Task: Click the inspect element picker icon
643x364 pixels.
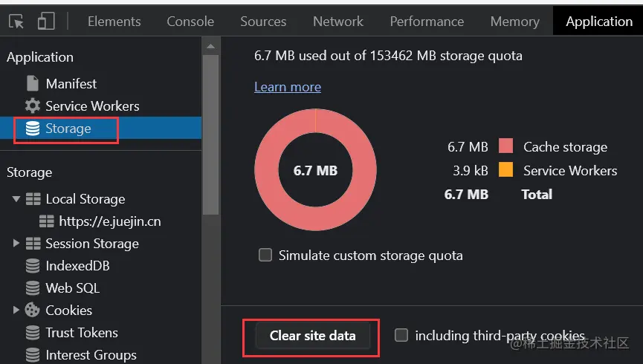Action: coord(16,22)
